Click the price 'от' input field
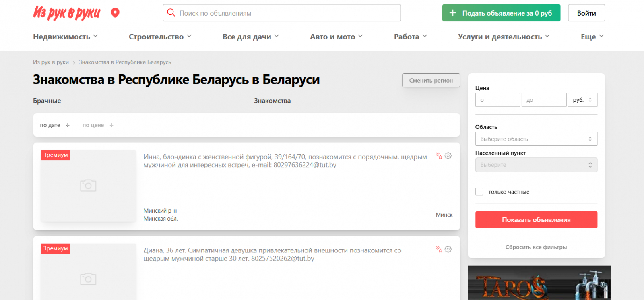The image size is (644, 300). (x=497, y=100)
